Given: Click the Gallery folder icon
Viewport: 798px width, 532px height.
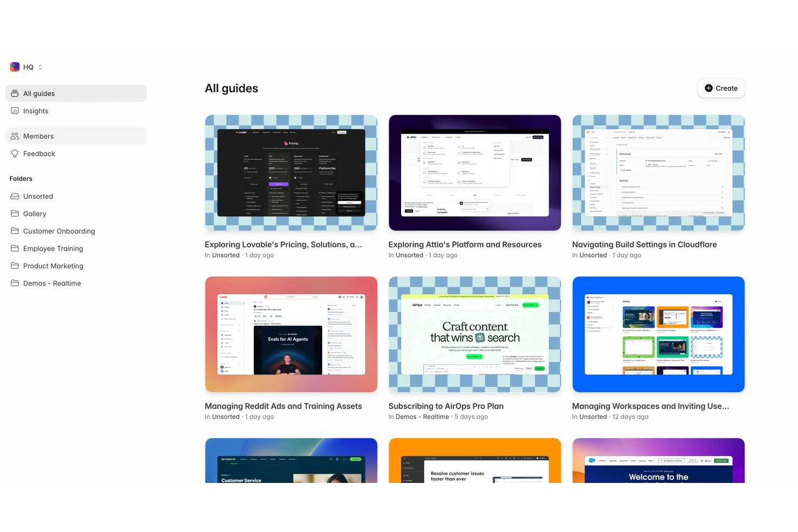Looking at the screenshot, I should (x=15, y=213).
